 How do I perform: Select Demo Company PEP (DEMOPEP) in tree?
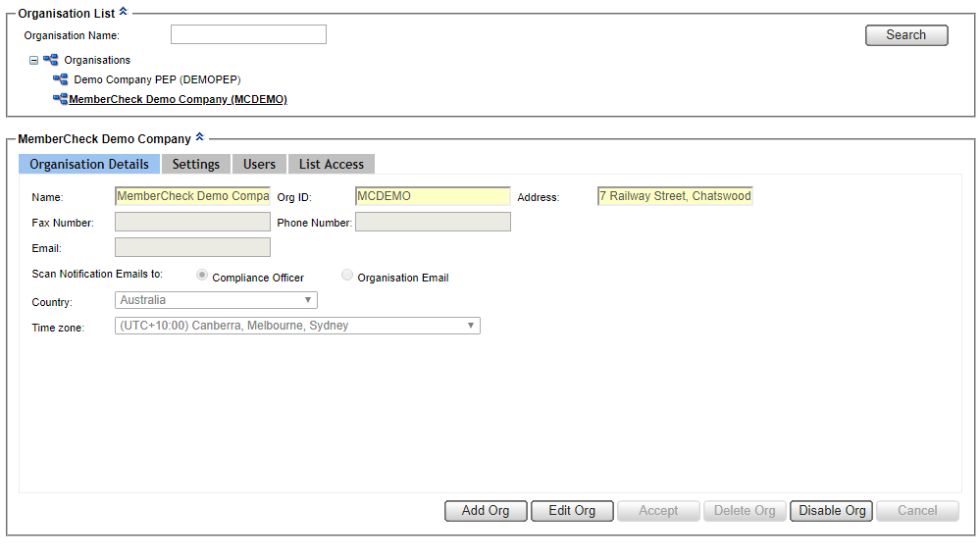pos(157,79)
